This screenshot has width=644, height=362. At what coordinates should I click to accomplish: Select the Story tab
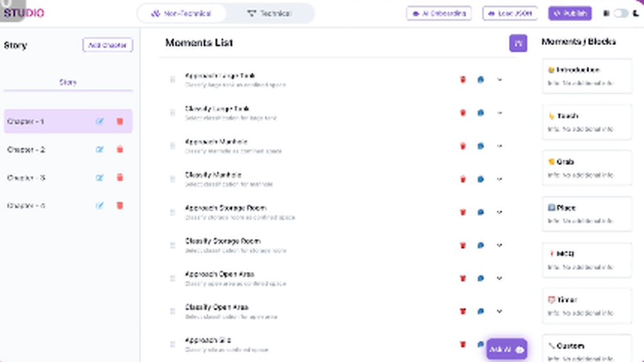pos(68,82)
